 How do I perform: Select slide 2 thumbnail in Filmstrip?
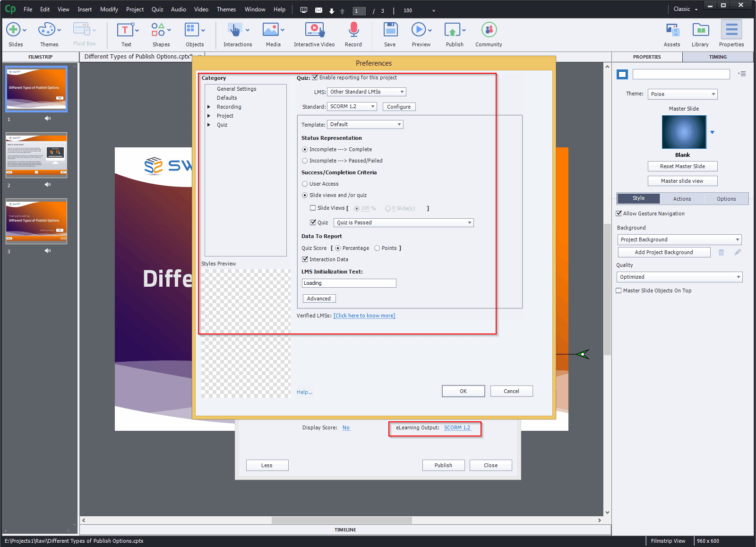pyautogui.click(x=36, y=155)
